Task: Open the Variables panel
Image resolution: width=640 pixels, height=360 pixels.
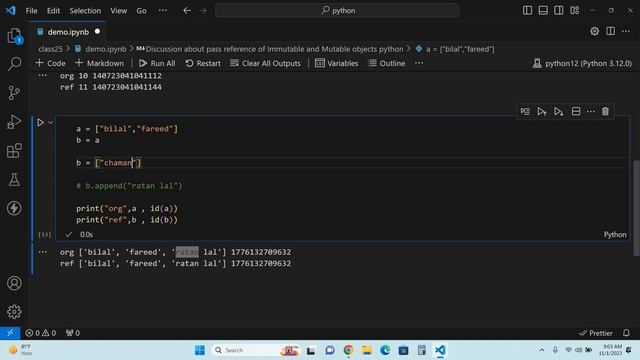Action: [337, 63]
